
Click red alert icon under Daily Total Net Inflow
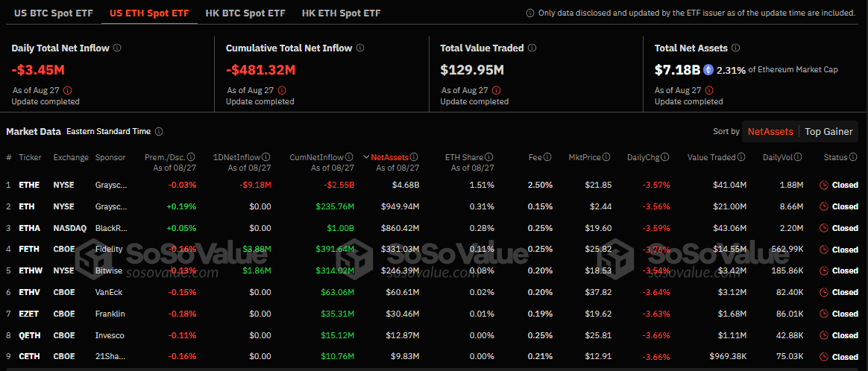(68, 90)
